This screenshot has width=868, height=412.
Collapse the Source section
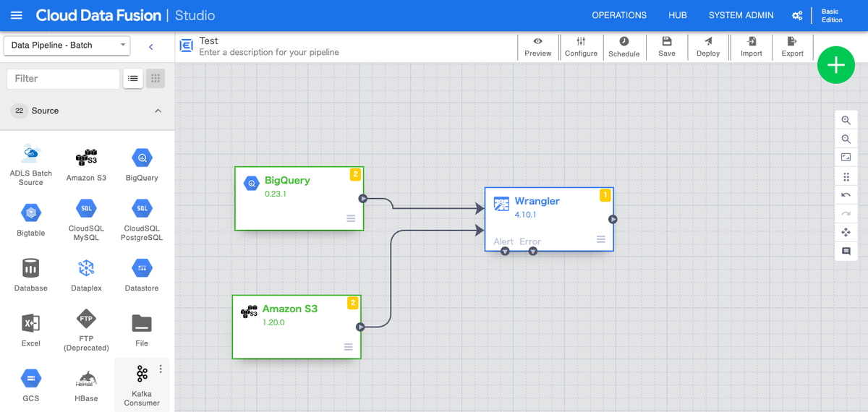point(158,111)
